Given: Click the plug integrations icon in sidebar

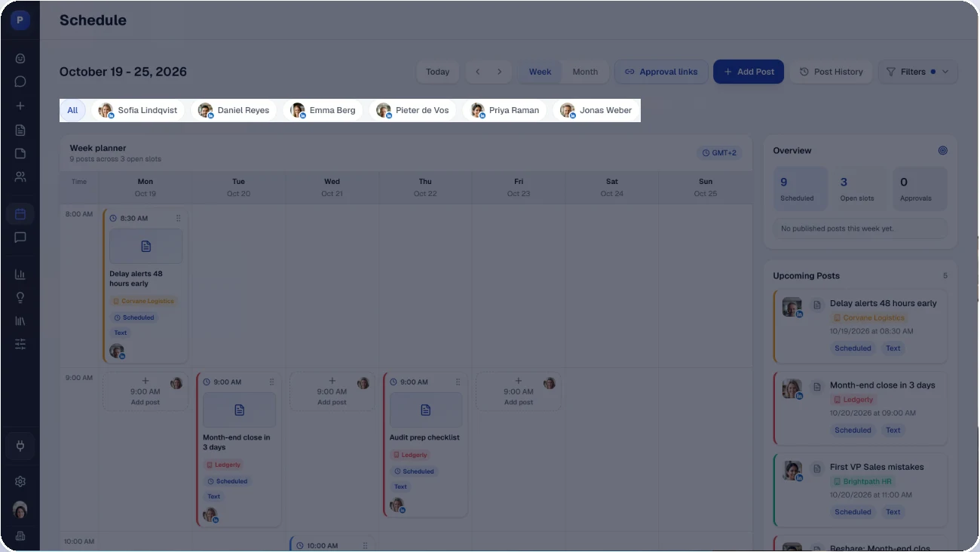Looking at the screenshot, I should click(20, 446).
